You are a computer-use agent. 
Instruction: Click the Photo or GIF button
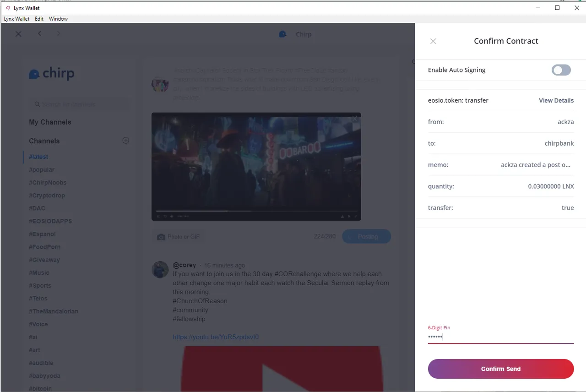coord(178,237)
